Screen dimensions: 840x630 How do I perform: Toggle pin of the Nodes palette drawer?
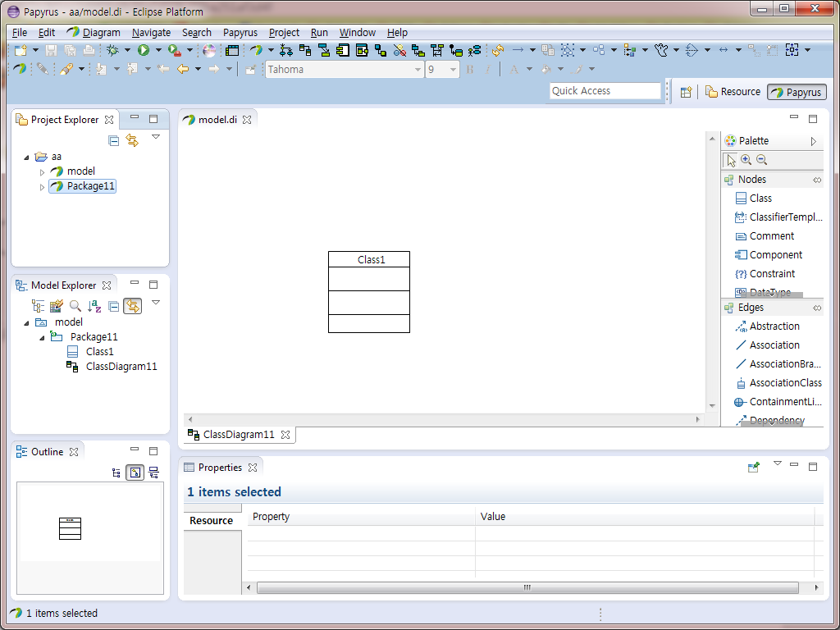click(817, 180)
